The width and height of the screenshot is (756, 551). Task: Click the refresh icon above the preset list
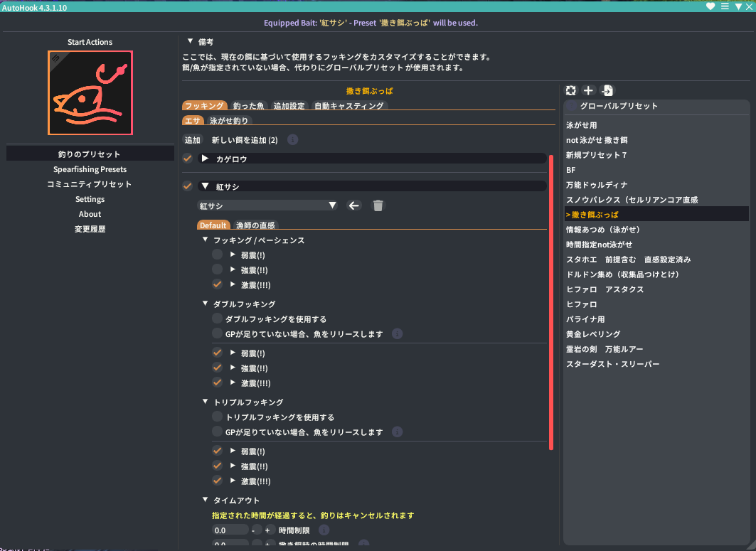(570, 90)
